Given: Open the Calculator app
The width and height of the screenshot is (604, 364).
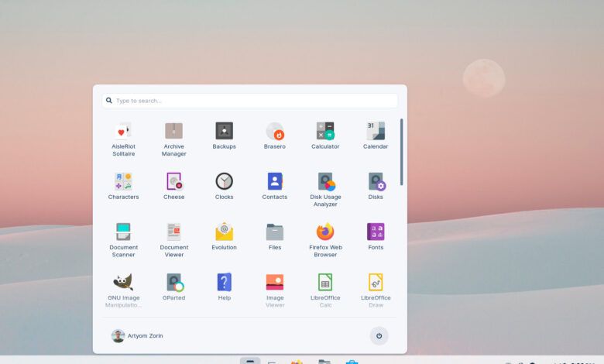Looking at the screenshot, I should tap(325, 136).
